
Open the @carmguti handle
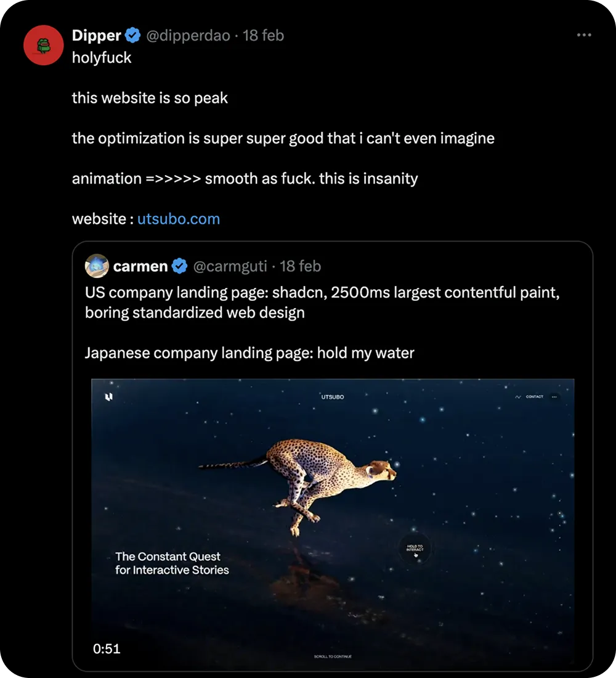point(230,266)
